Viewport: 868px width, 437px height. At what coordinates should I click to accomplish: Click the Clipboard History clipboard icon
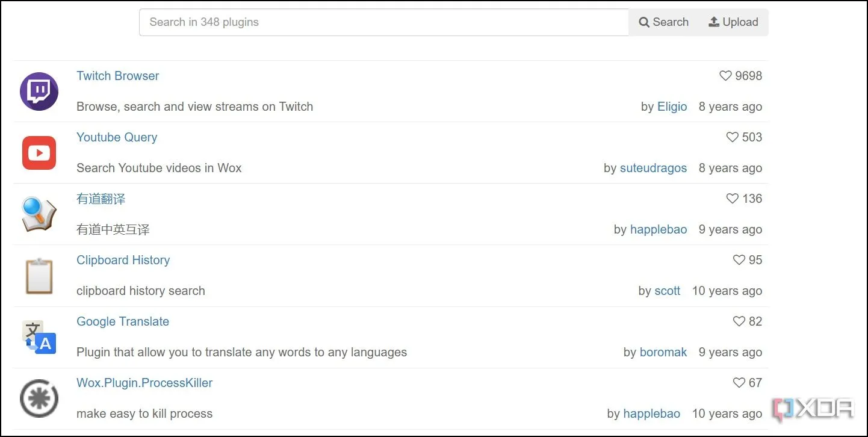[39, 276]
